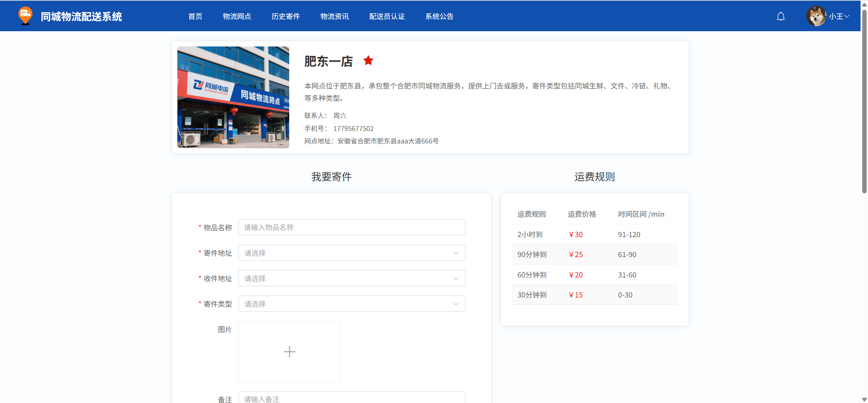Viewport: 868px width, 403px height.
Task: Open the 物流网点 menu item
Action: (x=237, y=16)
